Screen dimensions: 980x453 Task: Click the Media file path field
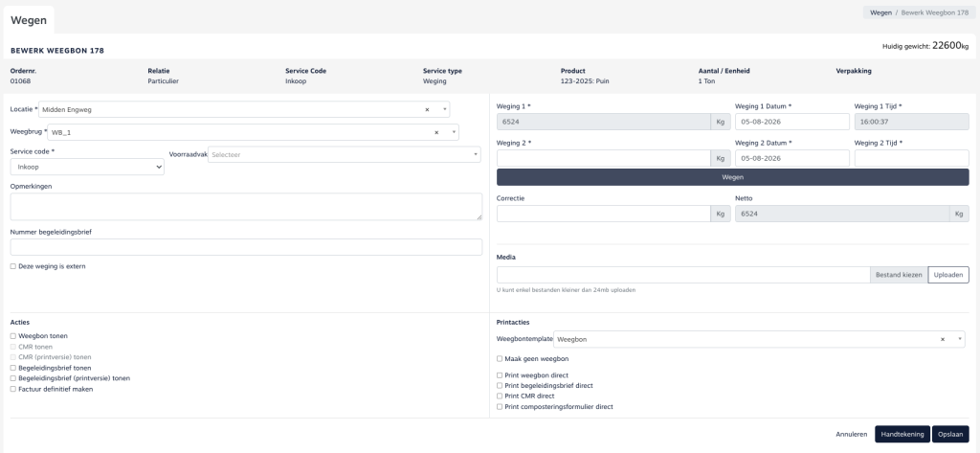(683, 275)
